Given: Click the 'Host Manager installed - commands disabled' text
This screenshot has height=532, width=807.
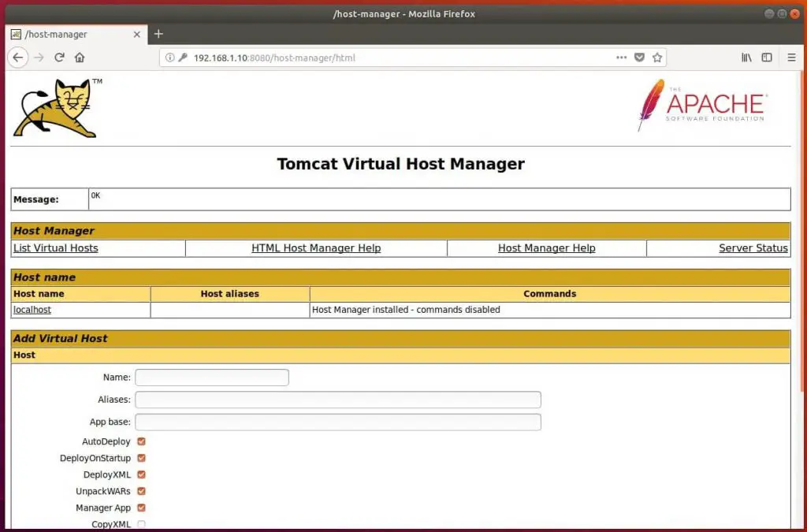Looking at the screenshot, I should coord(406,310).
